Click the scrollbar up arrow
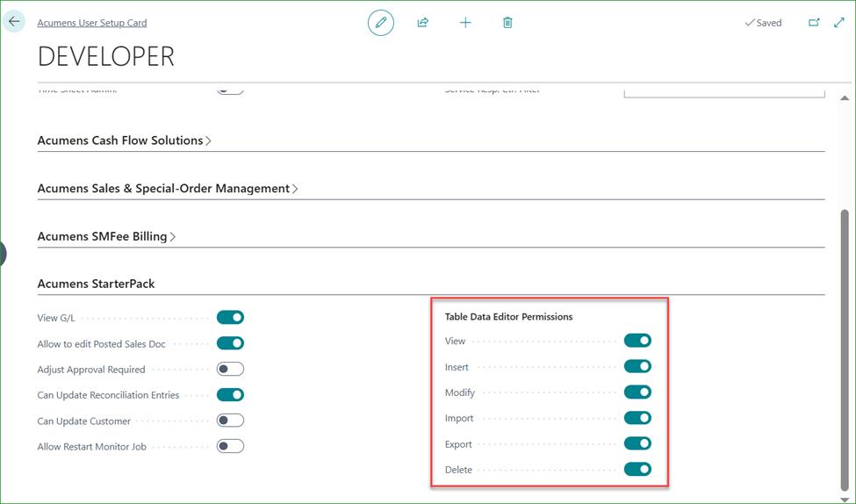Image resolution: width=856 pixels, height=504 pixels. point(845,98)
